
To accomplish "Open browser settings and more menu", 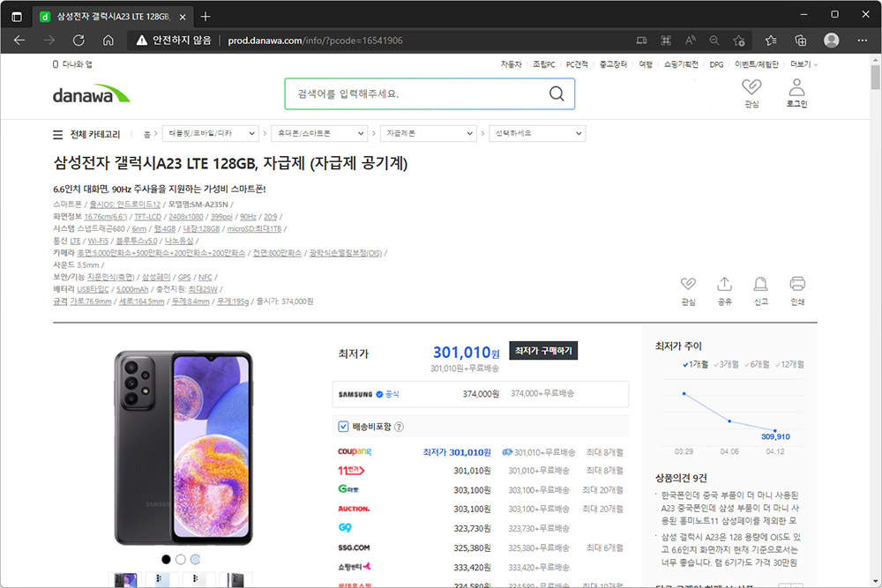I will pos(863,41).
